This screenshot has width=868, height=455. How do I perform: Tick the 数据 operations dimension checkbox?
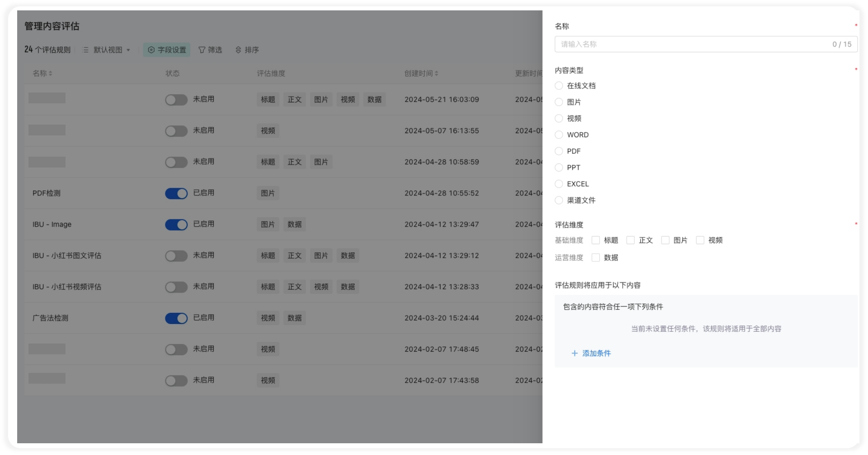pos(596,258)
